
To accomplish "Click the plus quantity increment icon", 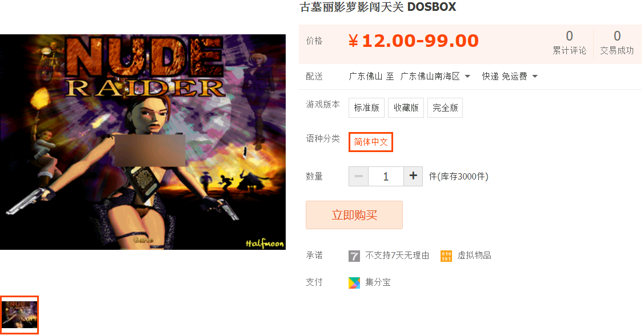I will click(x=413, y=176).
